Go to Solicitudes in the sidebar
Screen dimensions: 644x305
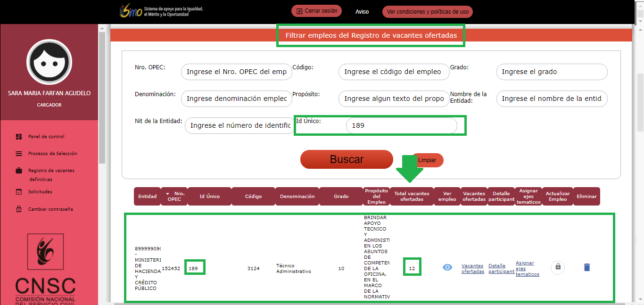coord(40,192)
